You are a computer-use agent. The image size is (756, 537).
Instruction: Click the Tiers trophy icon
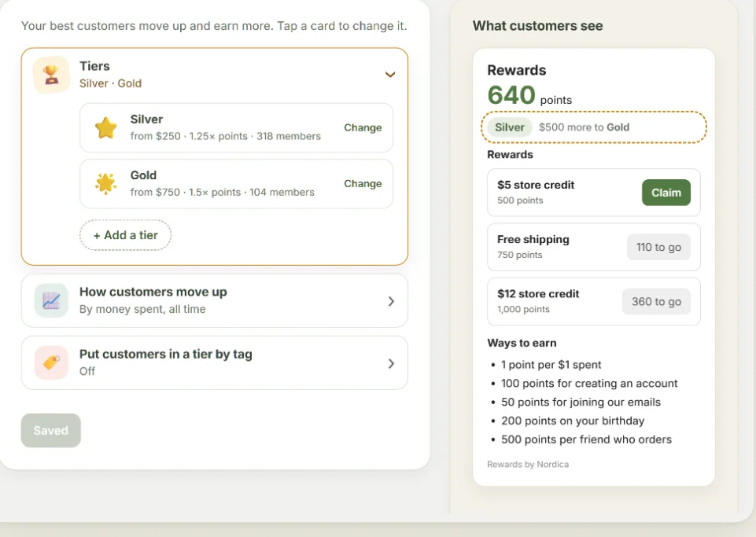(x=51, y=75)
